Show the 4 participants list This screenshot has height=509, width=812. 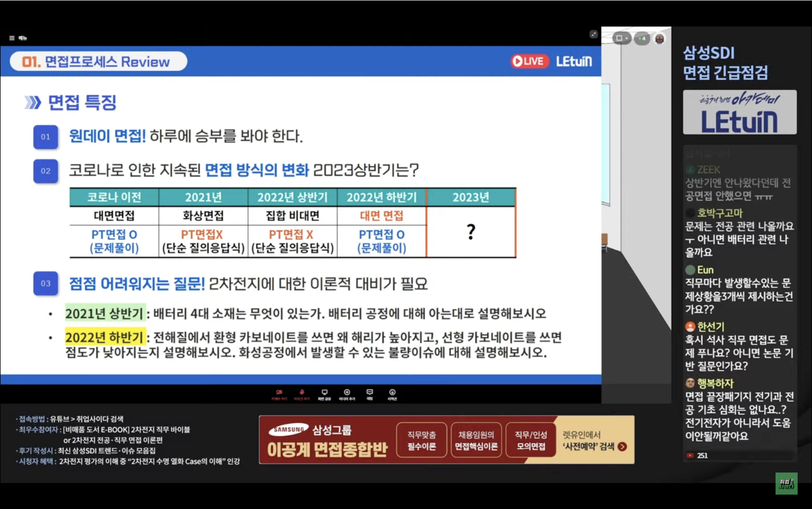642,38
